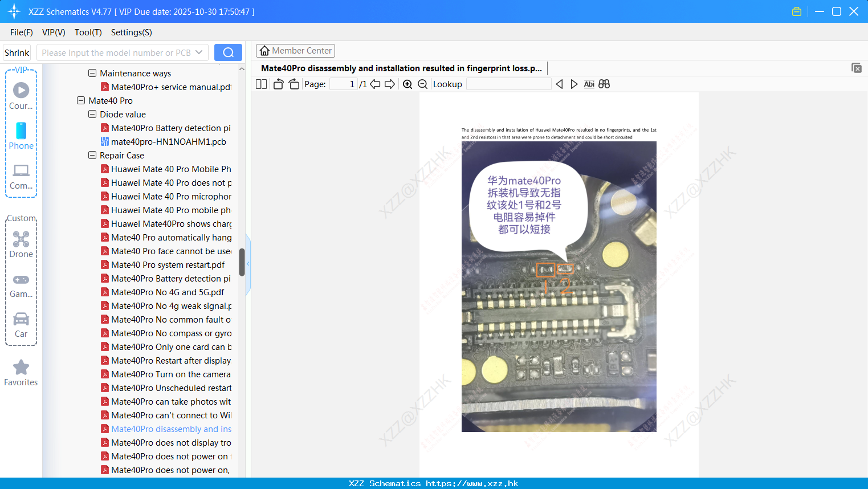This screenshot has width=868, height=489.
Task: Open Mate40Pro No 4G and 5G.pdf
Action: [162, 292]
